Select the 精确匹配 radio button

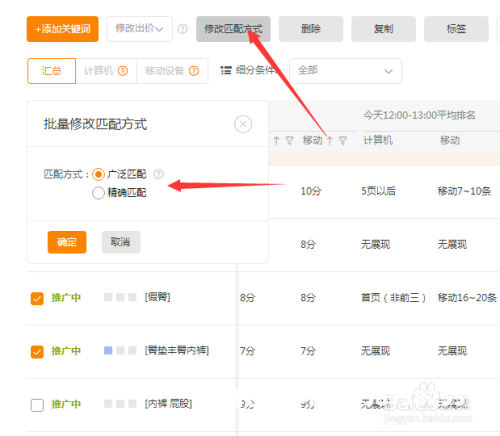[x=98, y=193]
